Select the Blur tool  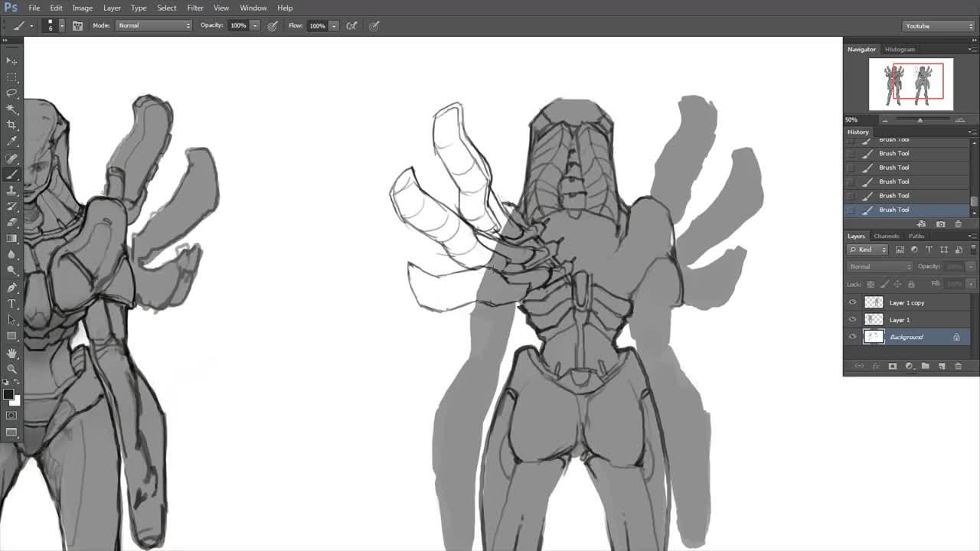click(x=11, y=255)
